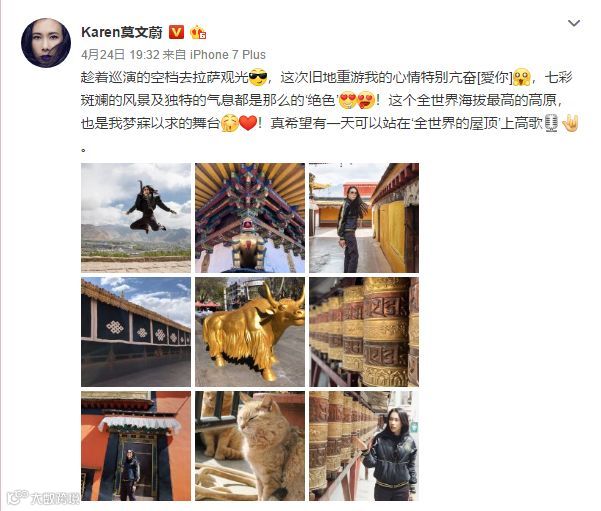Open the golden yak statue photo
The image size is (601, 511).
(x=250, y=332)
